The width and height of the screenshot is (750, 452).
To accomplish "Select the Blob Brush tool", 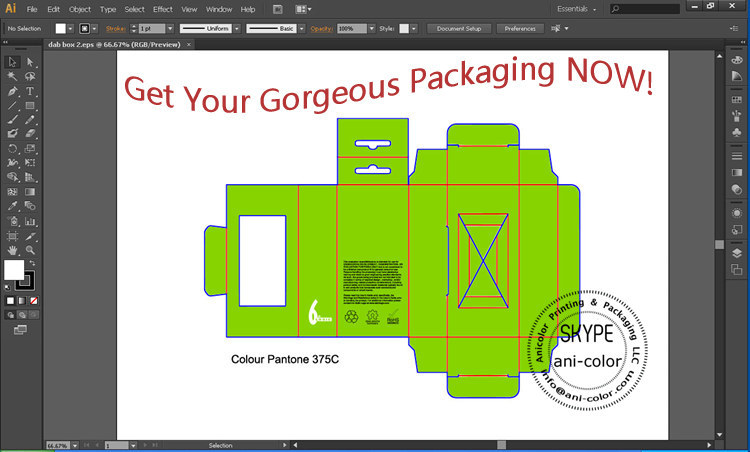I will (12, 134).
